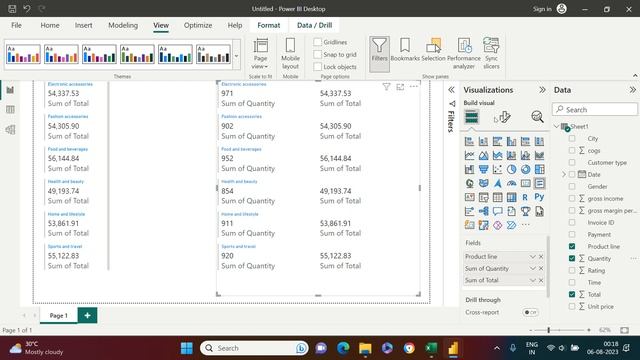Open the Data / Drill tab
Screen dimensions: 640x360
(x=314, y=25)
